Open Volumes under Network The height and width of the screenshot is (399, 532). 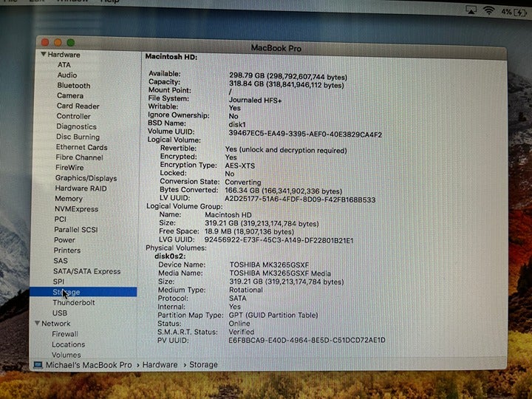(x=66, y=355)
